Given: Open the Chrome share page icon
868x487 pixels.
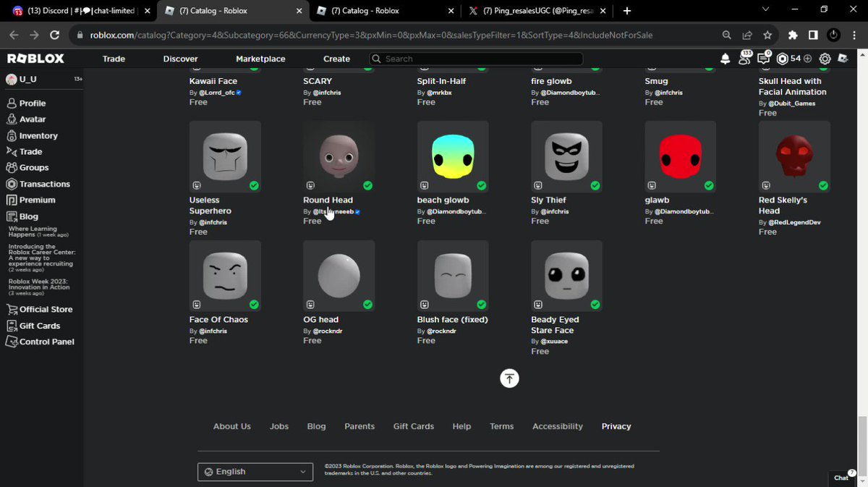Looking at the screenshot, I should click(747, 35).
